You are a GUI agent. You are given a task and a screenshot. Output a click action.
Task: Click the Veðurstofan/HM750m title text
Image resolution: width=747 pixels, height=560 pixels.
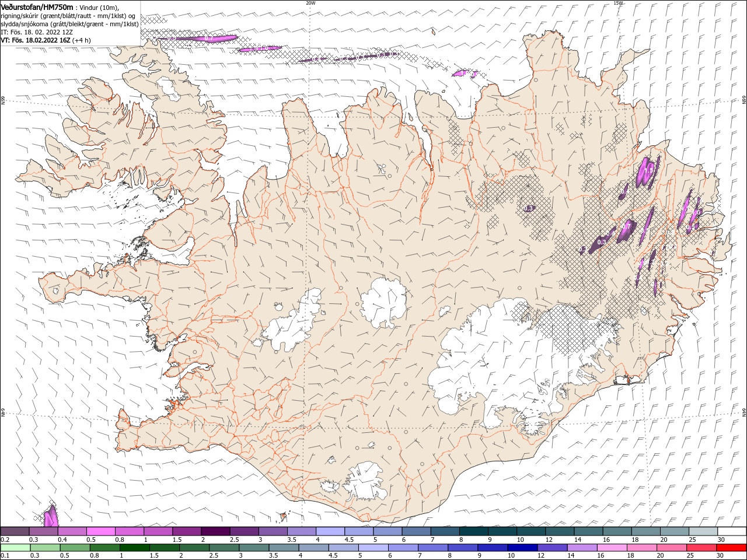(x=37, y=7)
